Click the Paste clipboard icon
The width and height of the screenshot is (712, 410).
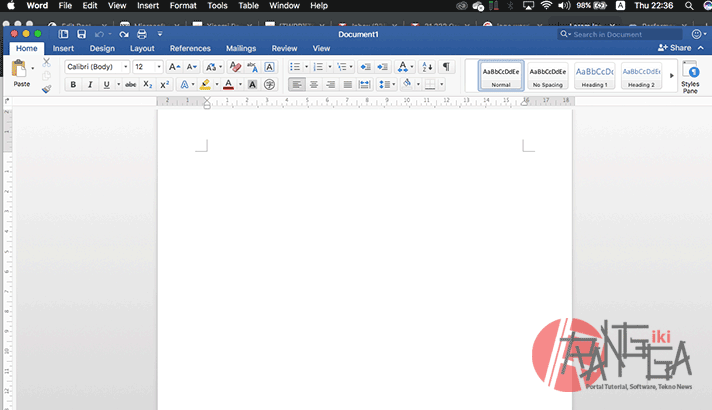coord(21,69)
